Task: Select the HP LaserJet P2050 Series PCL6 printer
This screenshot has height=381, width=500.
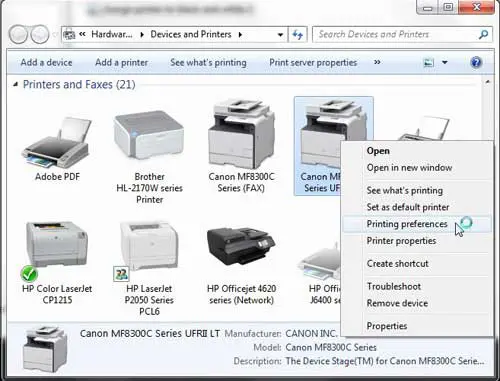Action: point(149,247)
